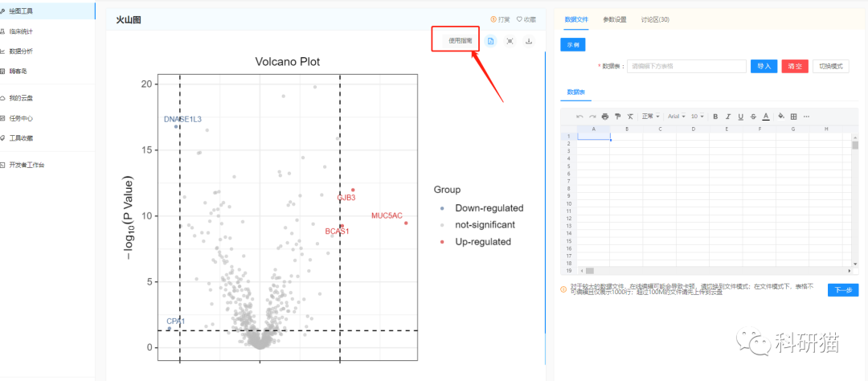Open the font color A icon
The width and height of the screenshot is (868, 381).
click(x=766, y=117)
